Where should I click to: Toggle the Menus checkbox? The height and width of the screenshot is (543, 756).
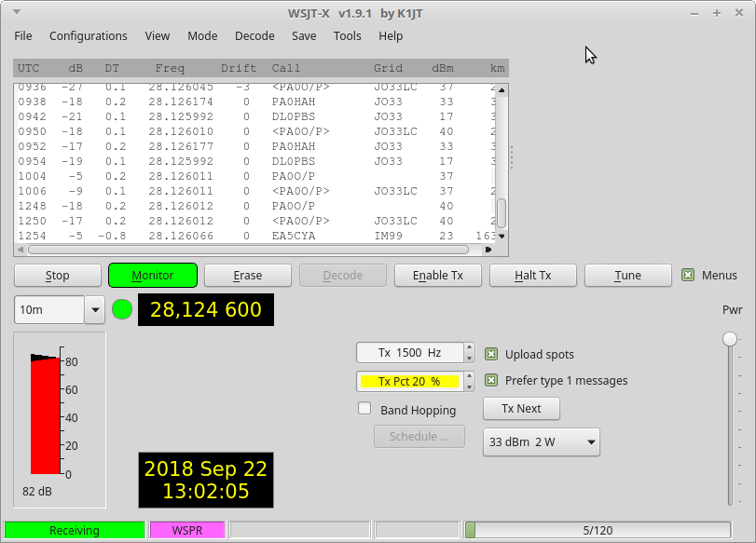pos(688,275)
